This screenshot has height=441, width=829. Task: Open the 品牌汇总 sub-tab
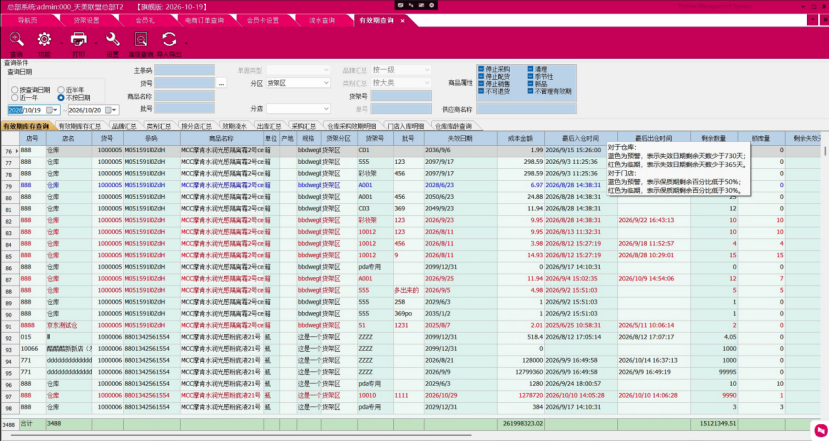(124, 126)
